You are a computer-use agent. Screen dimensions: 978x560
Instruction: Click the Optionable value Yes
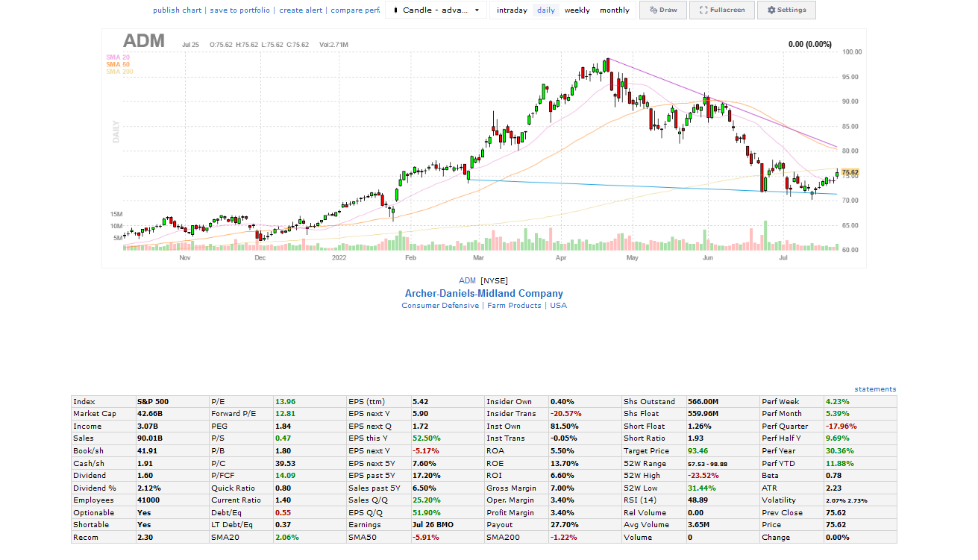pyautogui.click(x=144, y=513)
